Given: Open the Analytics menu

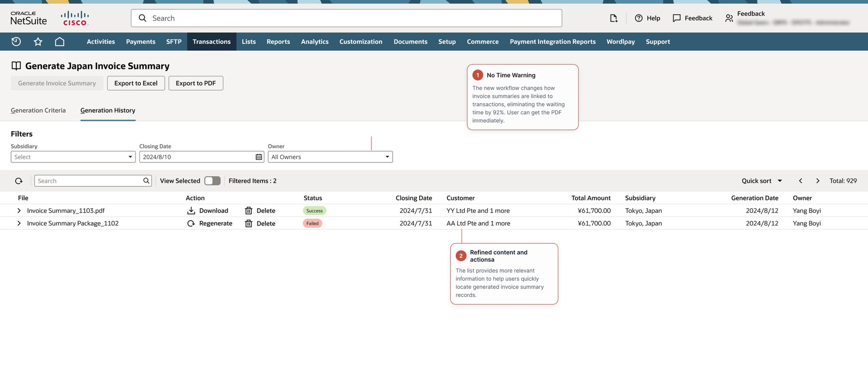Looking at the screenshot, I should click(x=315, y=41).
